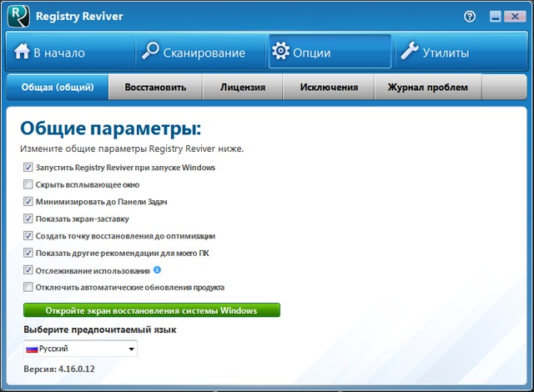Click the Russian flag icon
Viewport: 534px width, 392px height.
[32, 349]
